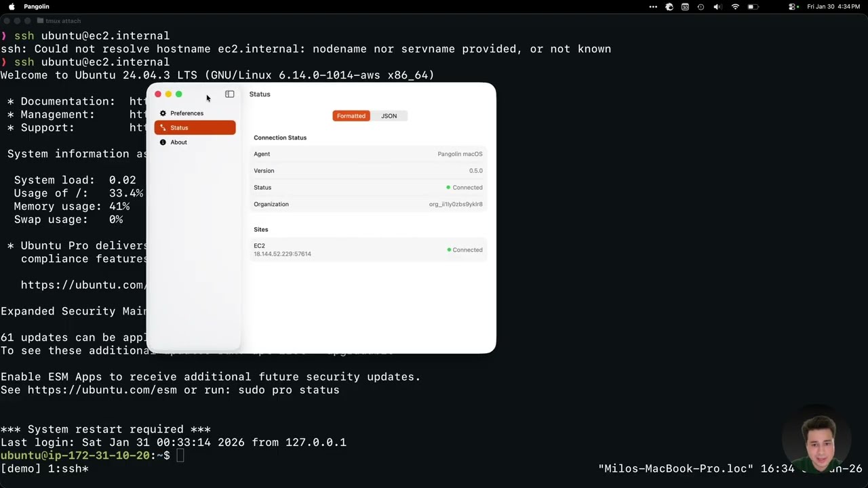Click the exclamation circle menu bar icon

(701, 7)
